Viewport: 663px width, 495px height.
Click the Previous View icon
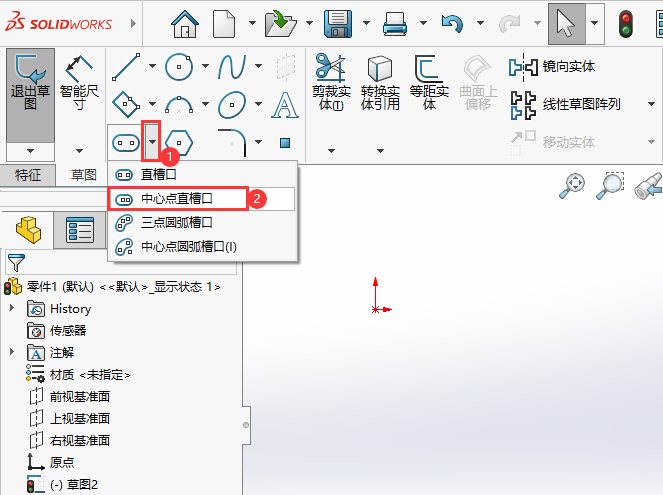[x=649, y=186]
